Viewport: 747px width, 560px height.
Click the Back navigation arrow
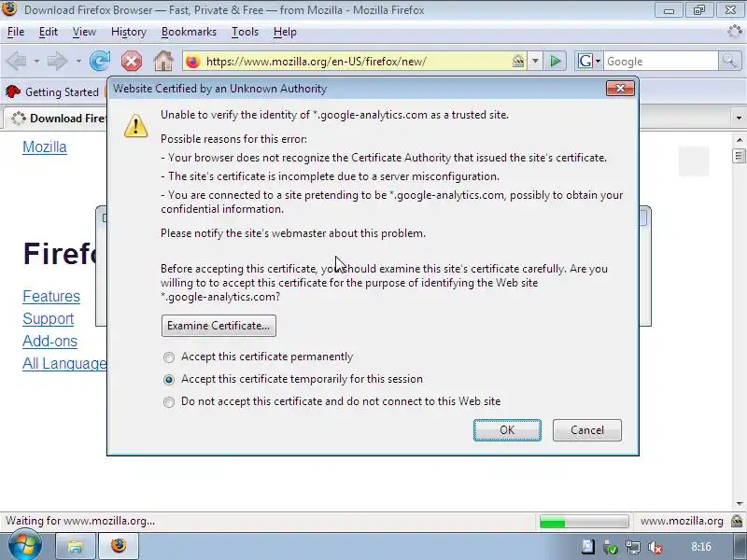(x=16, y=61)
